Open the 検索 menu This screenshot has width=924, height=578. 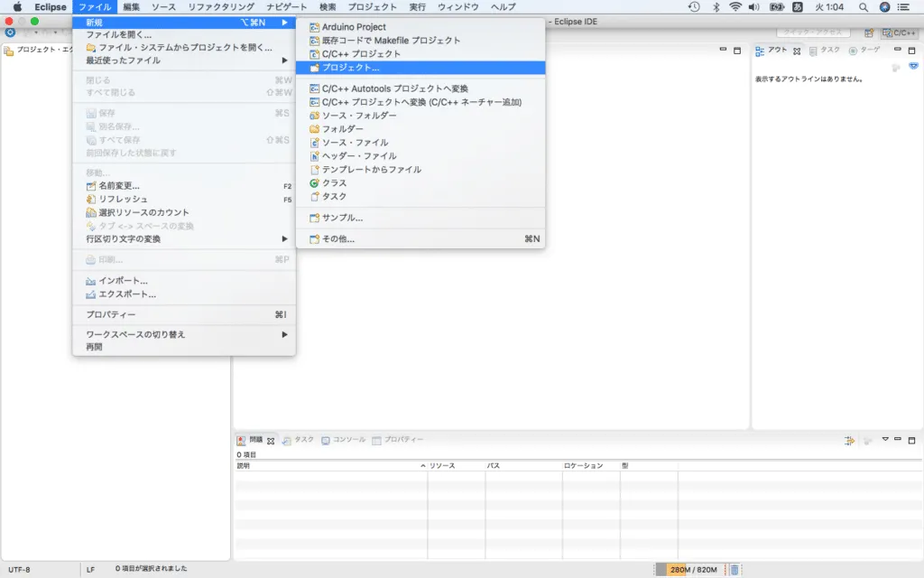327,7
